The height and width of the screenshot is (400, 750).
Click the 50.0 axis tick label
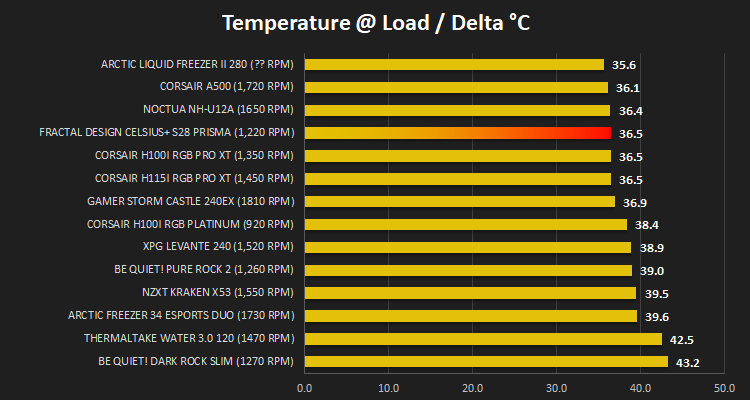(724, 387)
